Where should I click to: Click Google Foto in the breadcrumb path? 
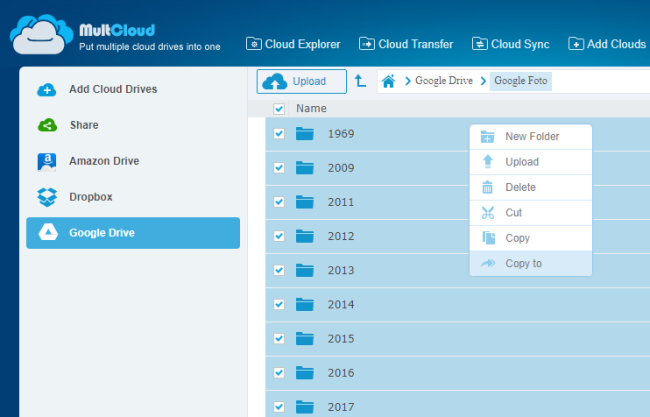(x=521, y=80)
